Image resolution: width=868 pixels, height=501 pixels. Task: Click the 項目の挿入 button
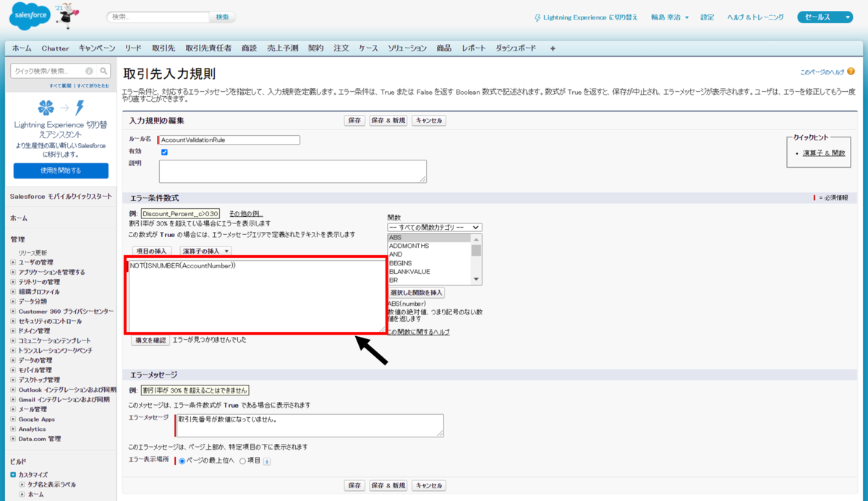[151, 251]
